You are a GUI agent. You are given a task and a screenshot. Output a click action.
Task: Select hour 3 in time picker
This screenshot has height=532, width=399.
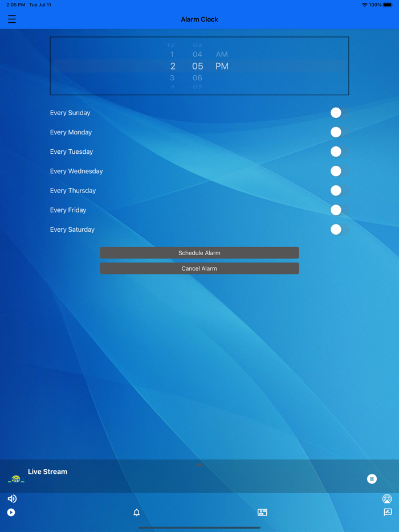coord(172,78)
